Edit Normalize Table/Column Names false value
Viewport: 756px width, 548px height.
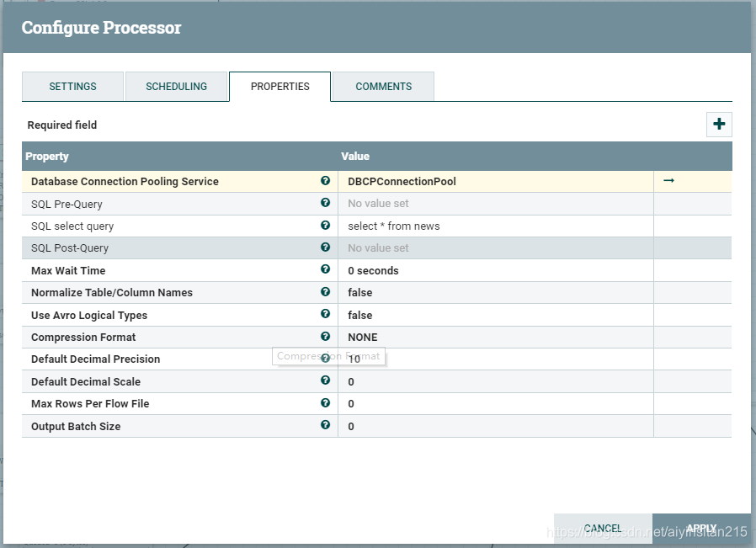coord(496,293)
